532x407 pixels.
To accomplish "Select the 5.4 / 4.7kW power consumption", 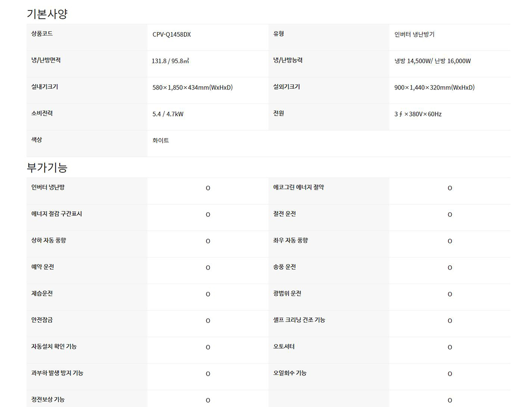I will click(168, 114).
